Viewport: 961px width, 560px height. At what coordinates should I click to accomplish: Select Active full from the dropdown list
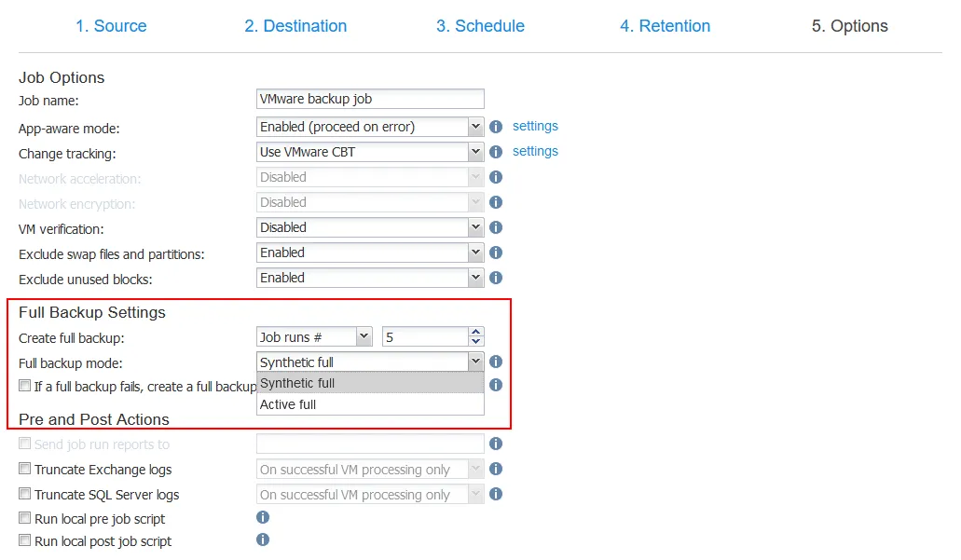point(289,404)
